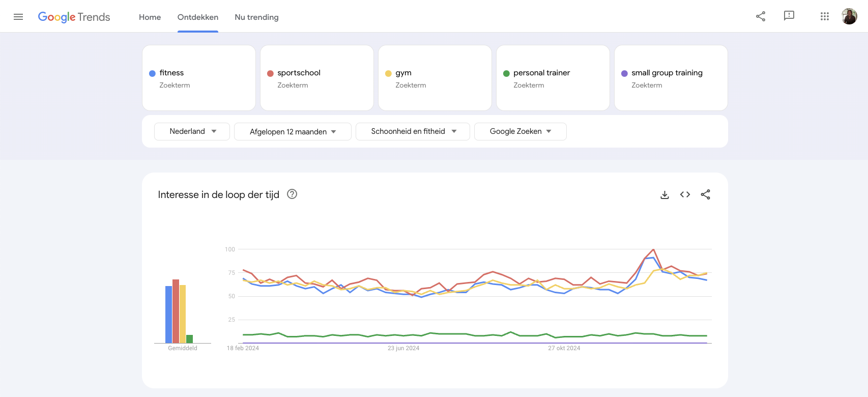Click the share icon in top bar
The image size is (868, 397).
[761, 16]
